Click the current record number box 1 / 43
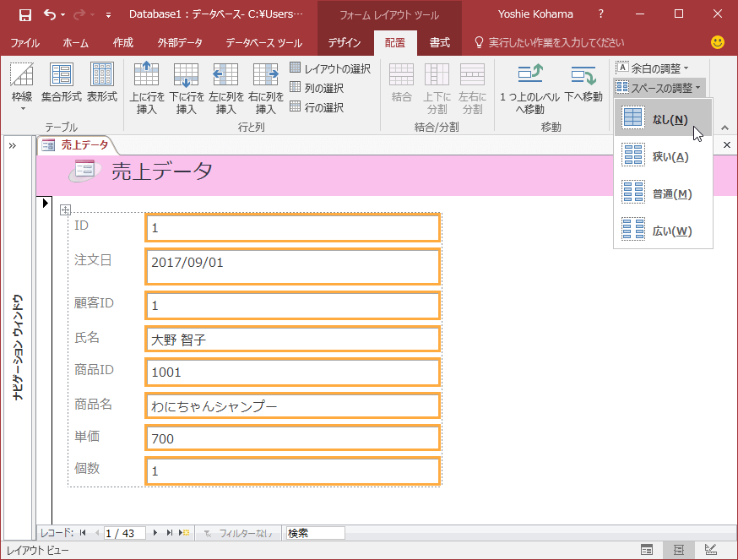The width and height of the screenshot is (738, 560). point(124,533)
